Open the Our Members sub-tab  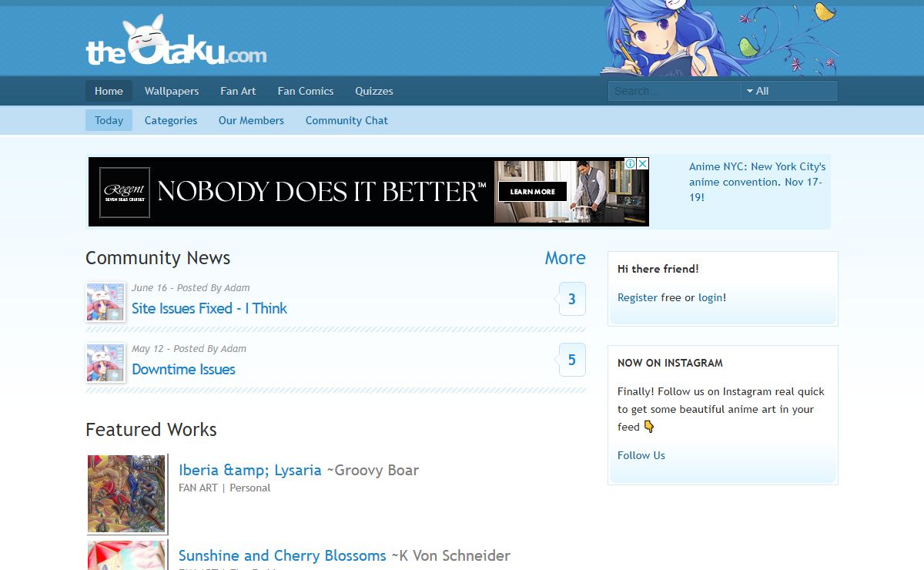point(251,120)
